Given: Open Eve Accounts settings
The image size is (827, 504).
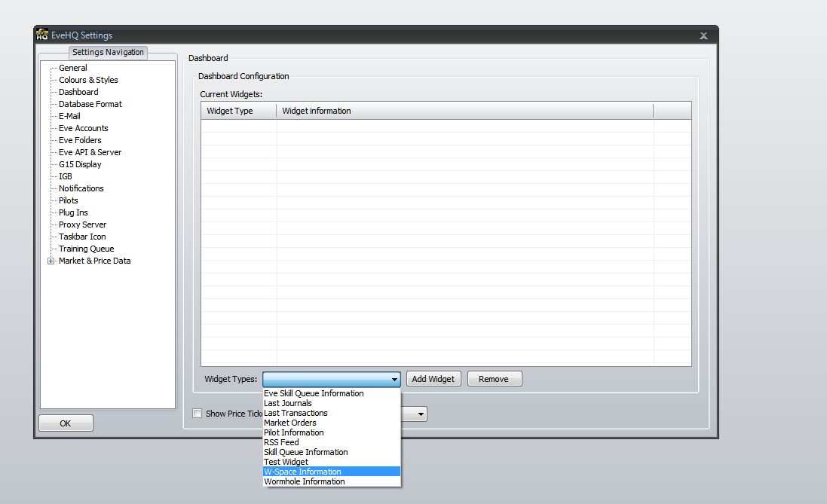Looking at the screenshot, I should tap(84, 128).
